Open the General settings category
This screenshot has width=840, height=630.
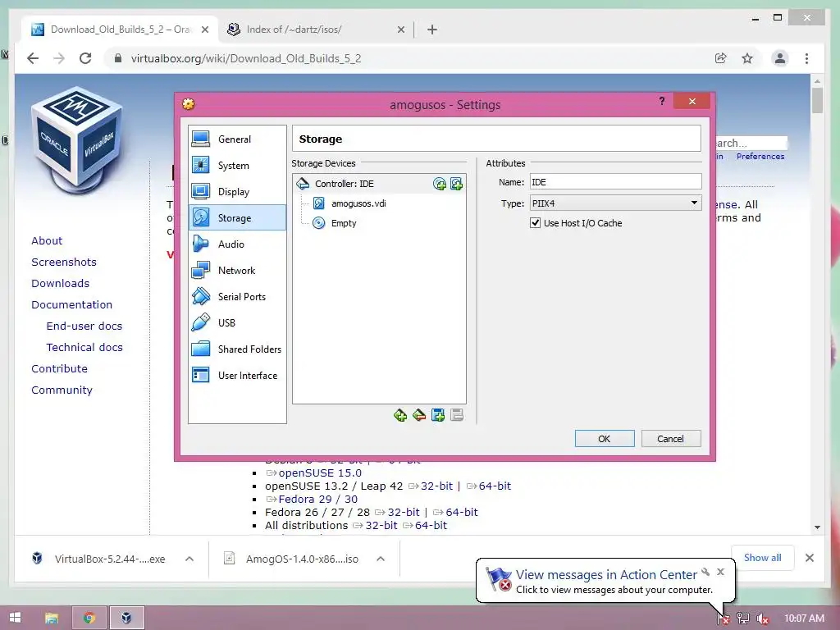[237, 139]
